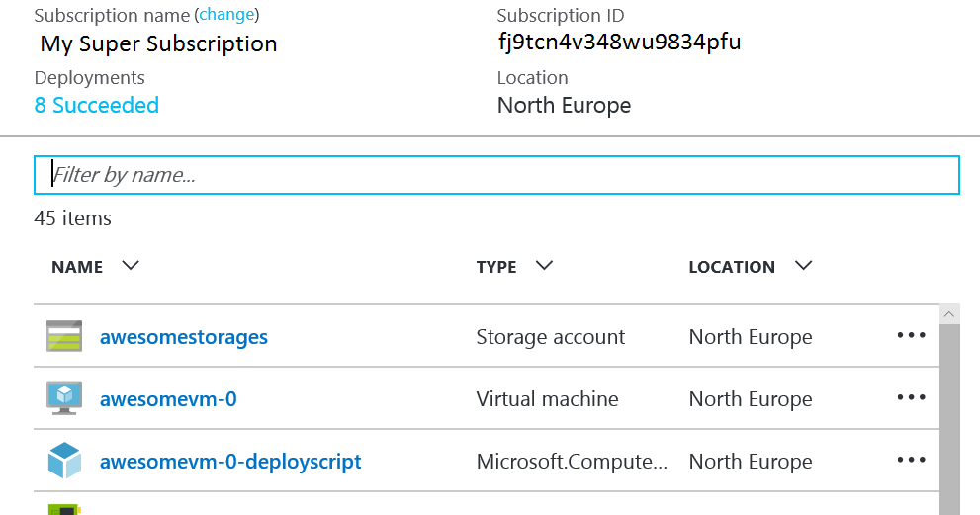980x515 pixels.
Task: Click the 45 items count text
Action: [72, 218]
